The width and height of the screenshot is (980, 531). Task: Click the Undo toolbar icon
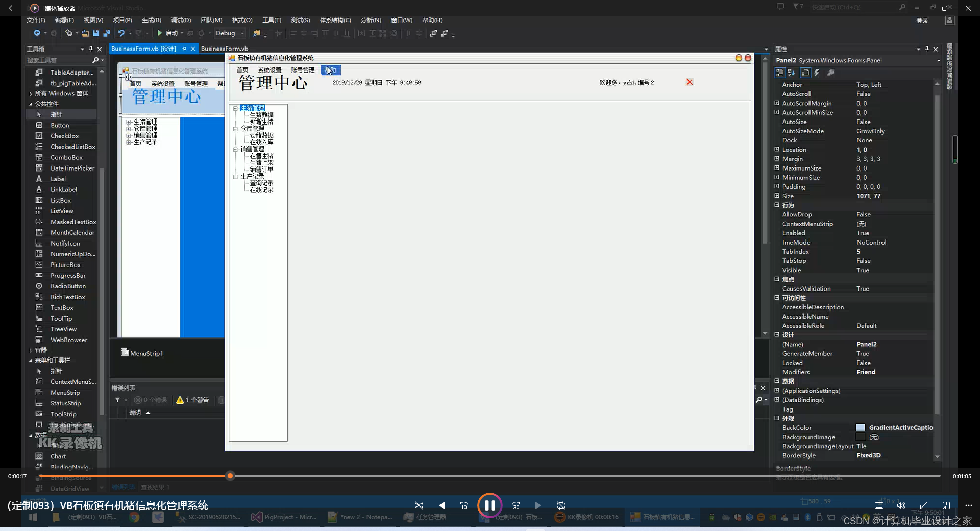[121, 33]
